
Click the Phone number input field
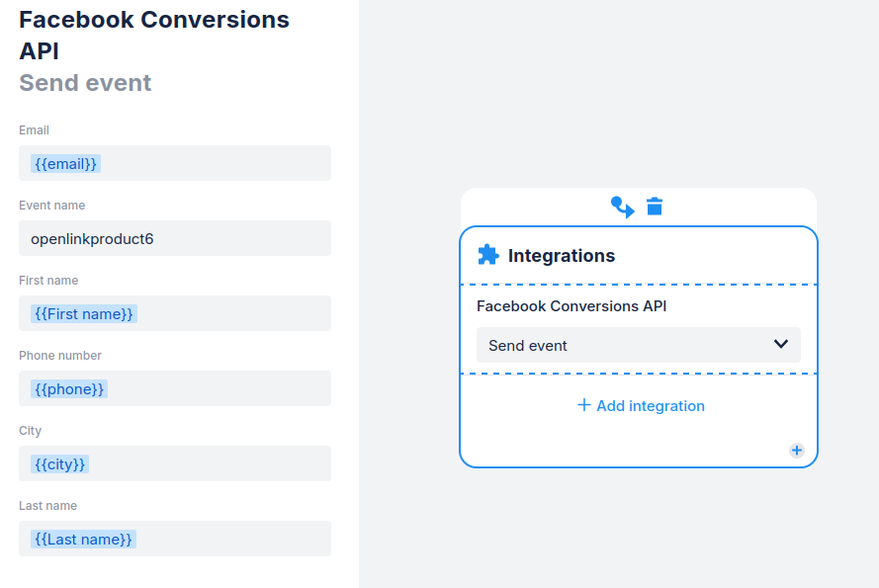point(218,388)
